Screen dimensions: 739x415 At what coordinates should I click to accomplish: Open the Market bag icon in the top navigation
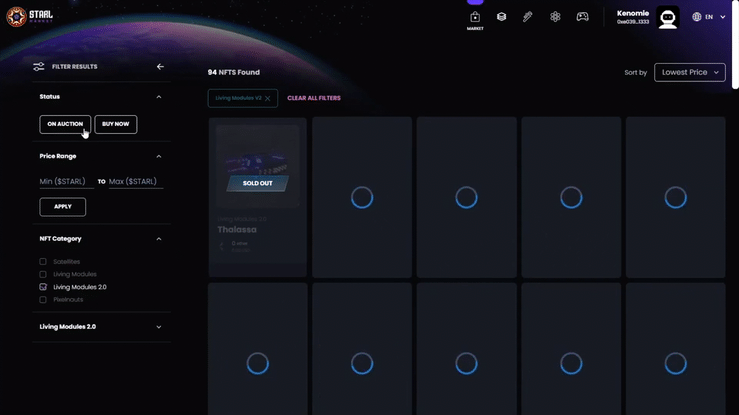pos(475,17)
